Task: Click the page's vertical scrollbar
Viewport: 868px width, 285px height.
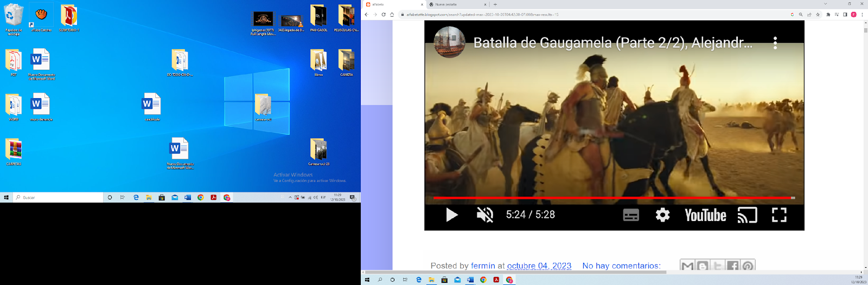Action: 865,30
